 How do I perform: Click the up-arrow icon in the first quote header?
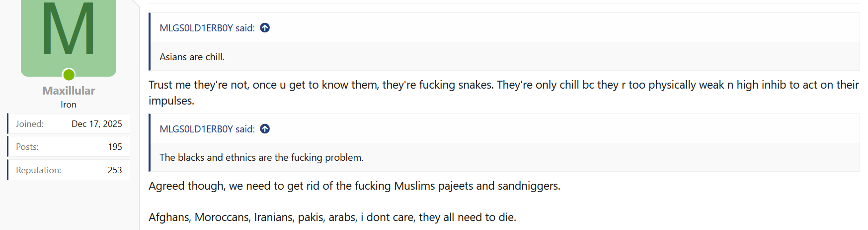(265, 28)
